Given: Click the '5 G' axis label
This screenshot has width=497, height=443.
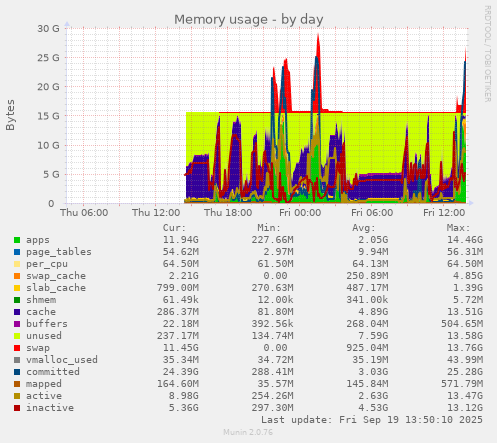Looking at the screenshot, I should [51, 174].
